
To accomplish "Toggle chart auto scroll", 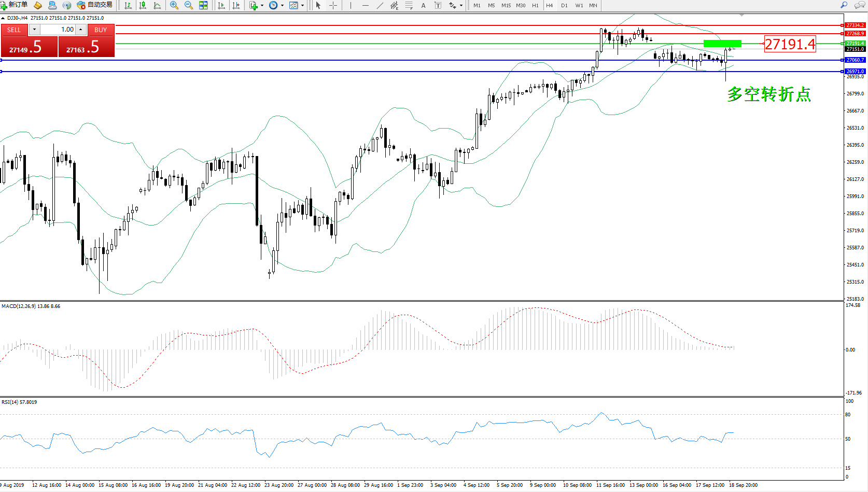I will [x=221, y=5].
